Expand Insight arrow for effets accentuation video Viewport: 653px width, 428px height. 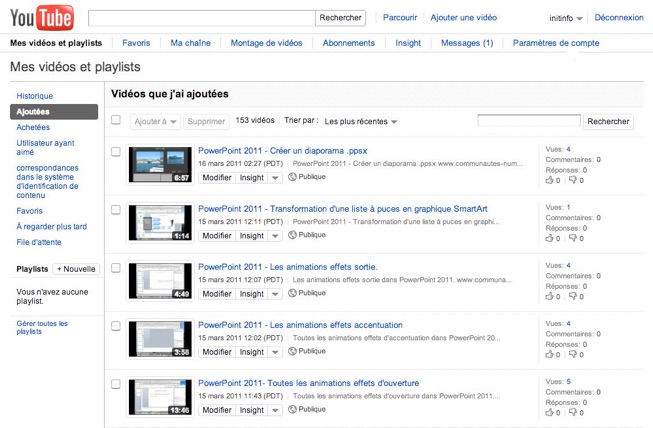click(x=275, y=352)
